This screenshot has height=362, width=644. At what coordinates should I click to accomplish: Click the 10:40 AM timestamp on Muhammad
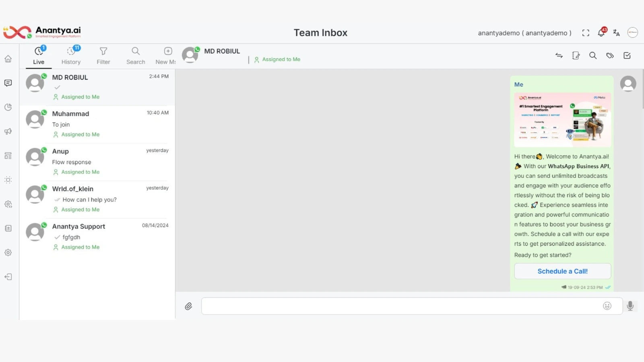[158, 113]
